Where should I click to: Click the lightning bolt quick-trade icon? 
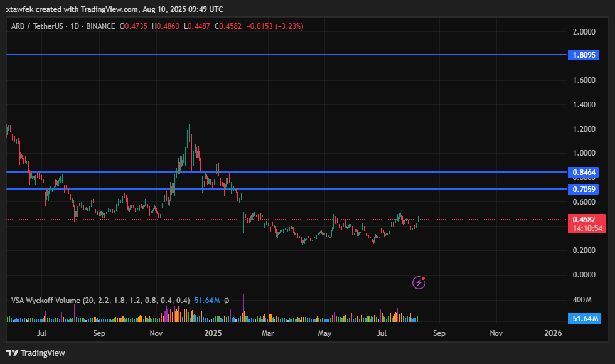tap(418, 282)
